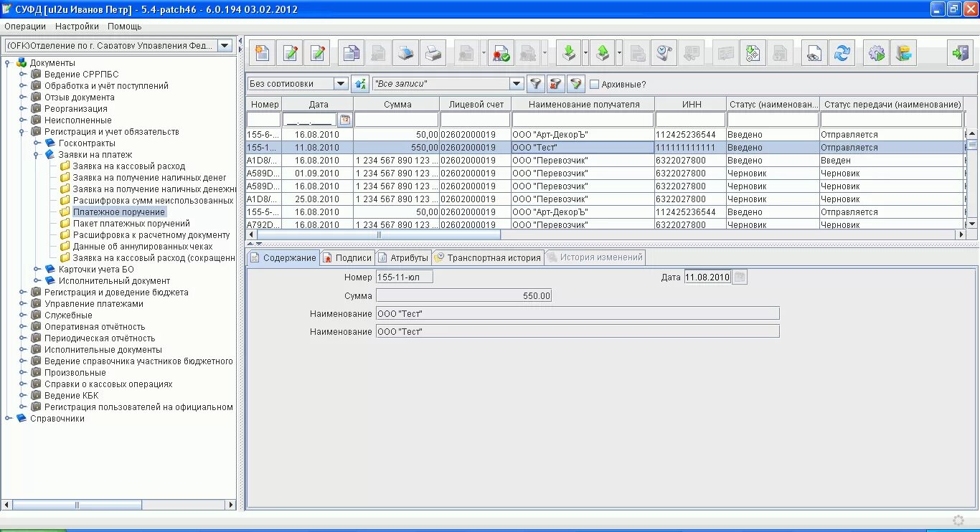The height and width of the screenshot is (532, 980).
Task: Click the import icon with green down arrow
Action: coord(569,53)
